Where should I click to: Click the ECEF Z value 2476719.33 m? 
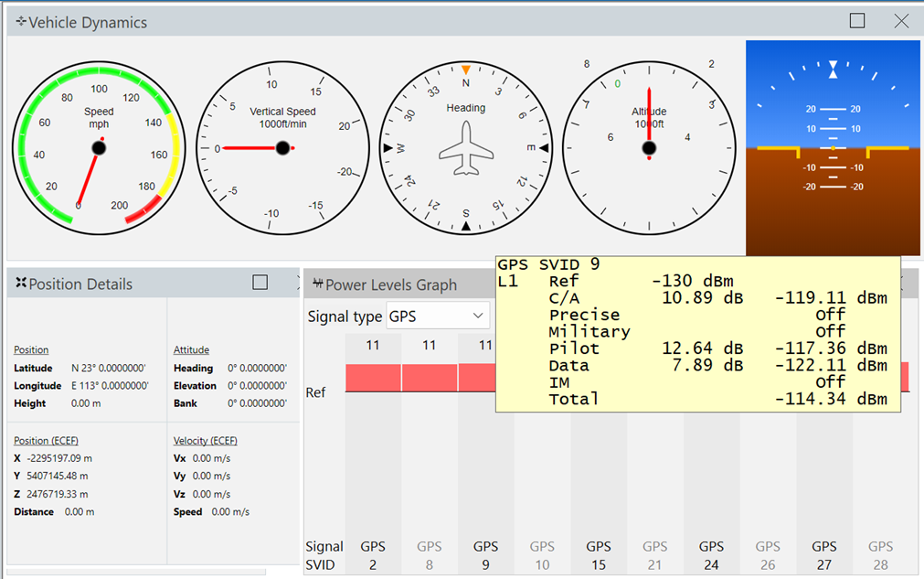coord(58,494)
